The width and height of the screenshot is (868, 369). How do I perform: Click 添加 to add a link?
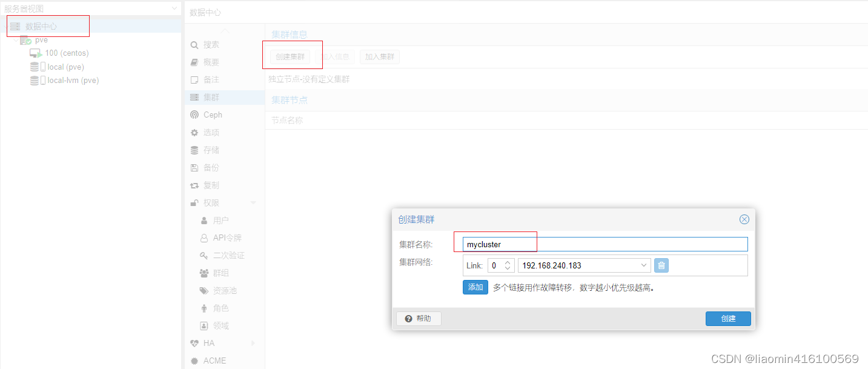pyautogui.click(x=475, y=287)
